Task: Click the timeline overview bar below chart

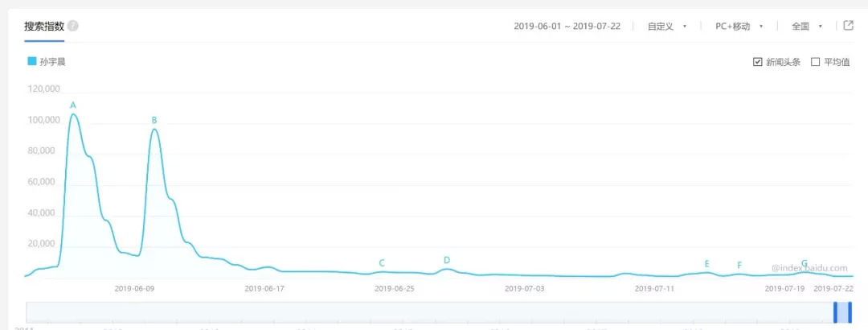Action: [402, 312]
